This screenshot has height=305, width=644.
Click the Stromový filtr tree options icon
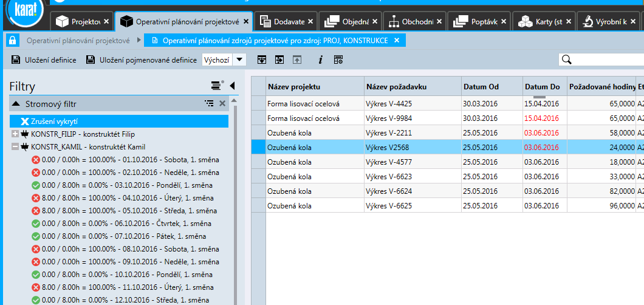[x=209, y=103]
